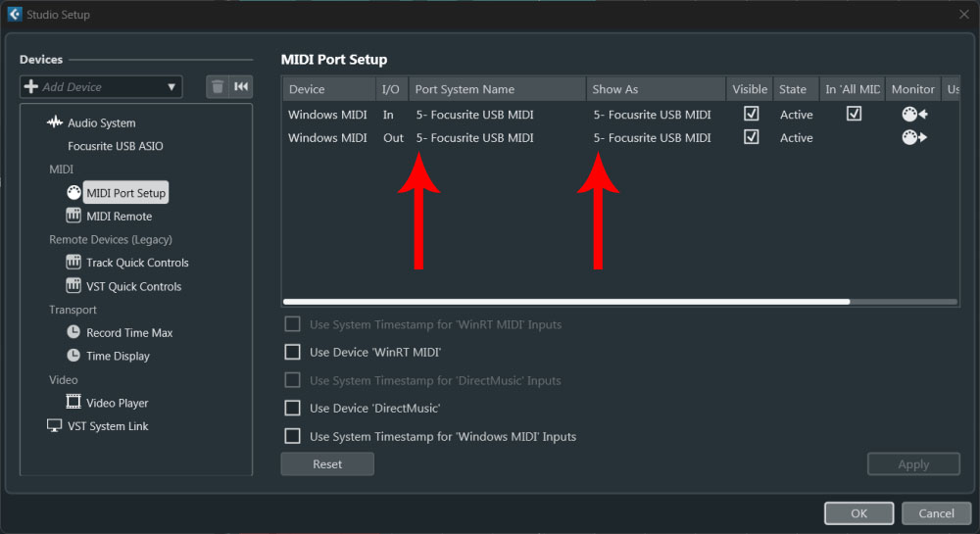Open MIDI Remote settings
Screen dimensions: 980x534
(119, 217)
